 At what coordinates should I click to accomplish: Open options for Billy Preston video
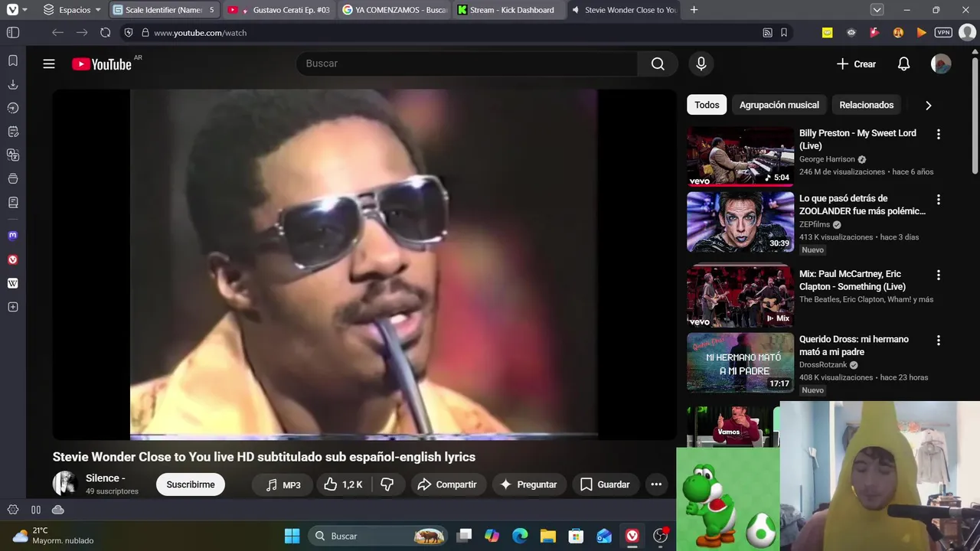938,134
